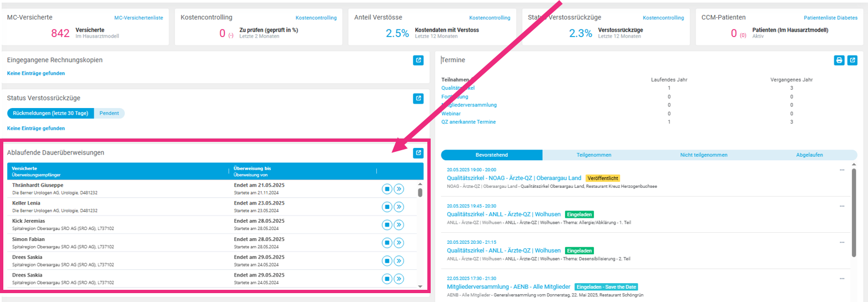Image resolution: width=868 pixels, height=302 pixels.
Task: Extend the referral for Keller Lenia
Action: pyautogui.click(x=398, y=207)
